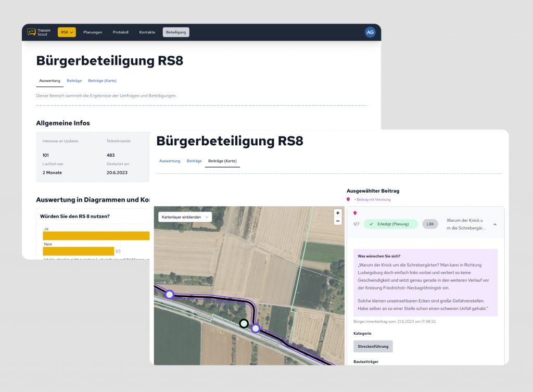The width and height of the screenshot is (533, 392).
Task: Open the Protokoll menu item
Action: pyautogui.click(x=121, y=32)
